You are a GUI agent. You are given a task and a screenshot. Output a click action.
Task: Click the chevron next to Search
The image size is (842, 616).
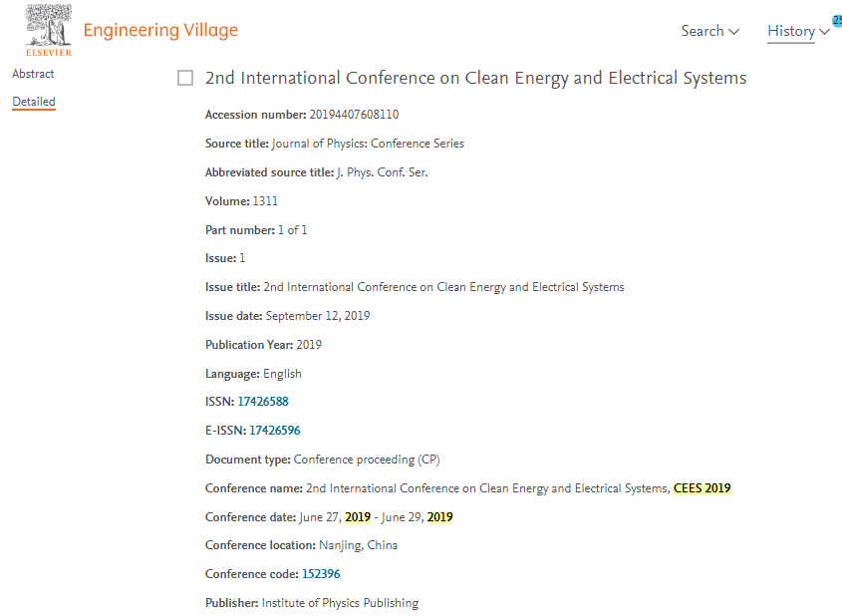click(733, 32)
